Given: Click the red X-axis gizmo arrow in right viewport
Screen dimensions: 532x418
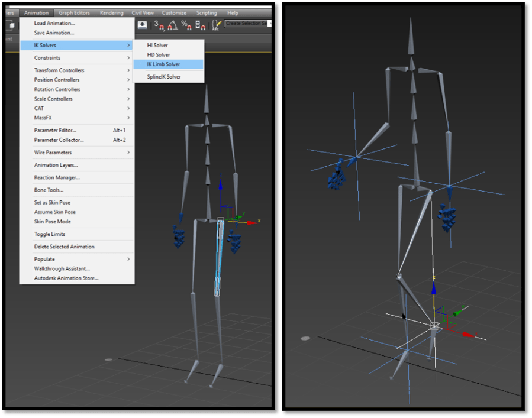Looking at the screenshot, I should coord(467,334).
